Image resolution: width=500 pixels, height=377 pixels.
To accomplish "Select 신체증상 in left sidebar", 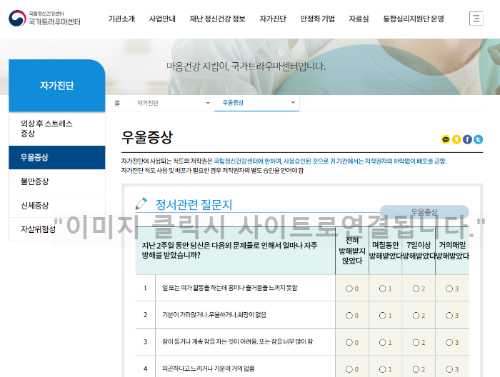I will coord(57,205).
